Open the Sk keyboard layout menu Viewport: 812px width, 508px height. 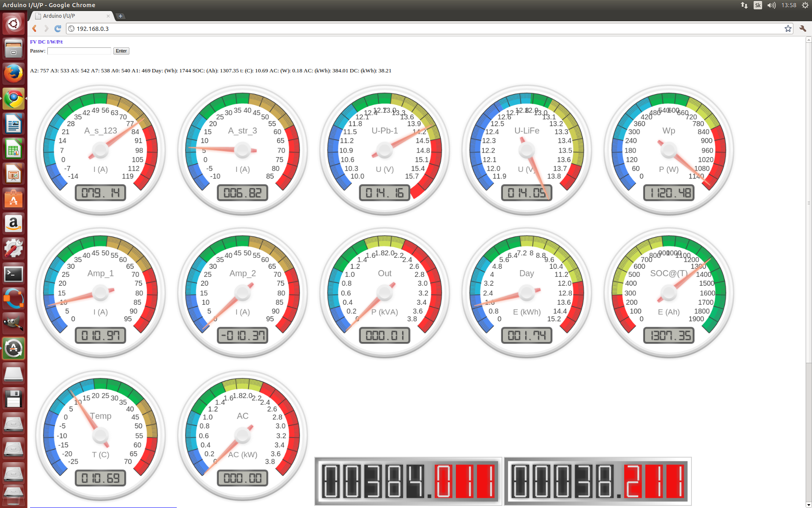tap(758, 5)
